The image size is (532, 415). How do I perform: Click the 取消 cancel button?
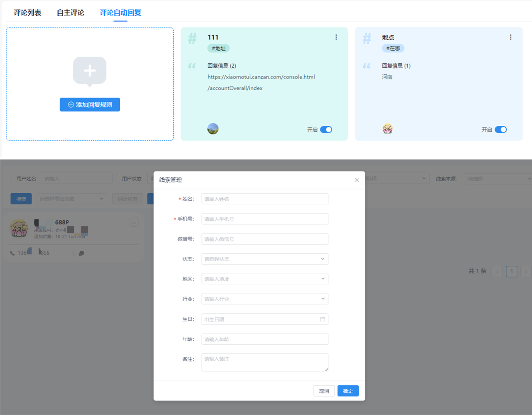point(324,391)
